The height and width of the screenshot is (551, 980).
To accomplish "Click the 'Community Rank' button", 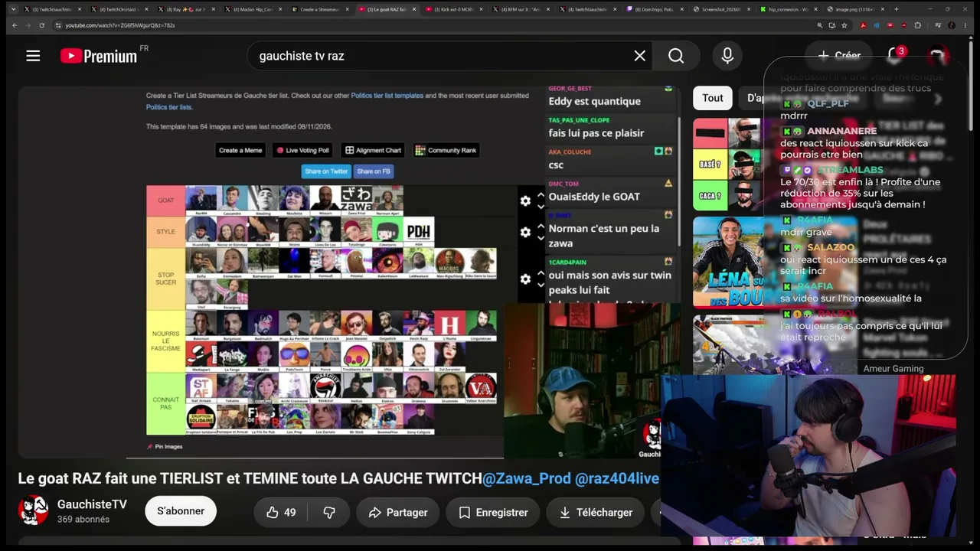I will [x=446, y=150].
